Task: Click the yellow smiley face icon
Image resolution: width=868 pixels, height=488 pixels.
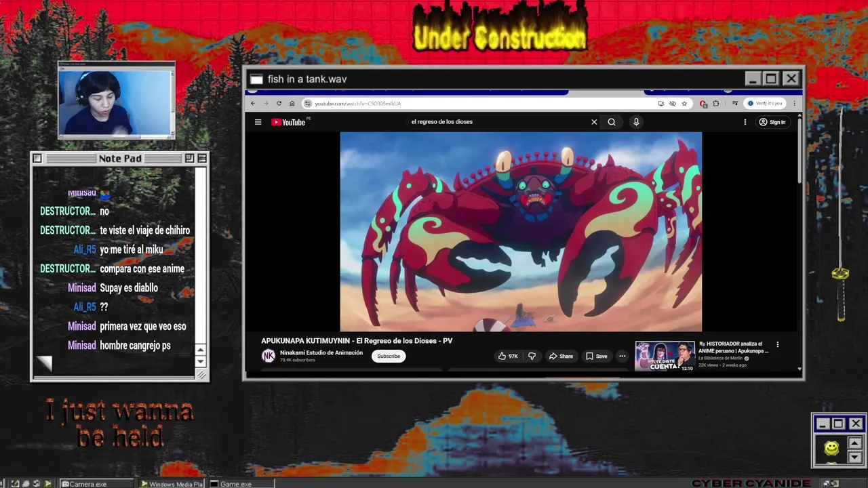Action: pyautogui.click(x=831, y=448)
